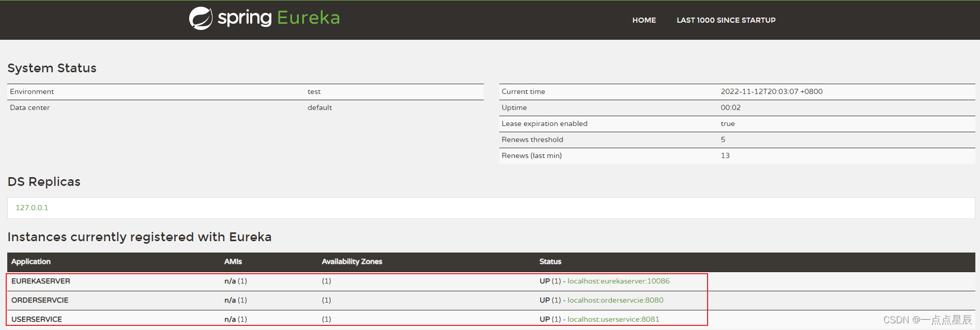
Task: Click the Renews threshold label
Action: click(532, 139)
